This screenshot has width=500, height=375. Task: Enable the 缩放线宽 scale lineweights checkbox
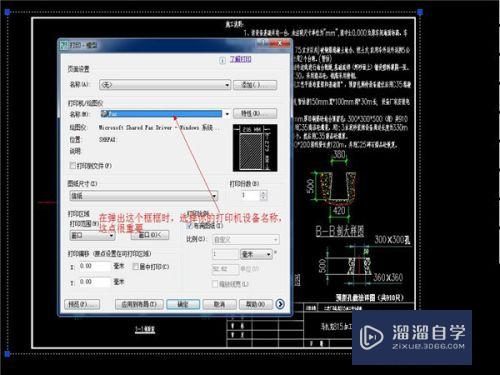coord(215,284)
